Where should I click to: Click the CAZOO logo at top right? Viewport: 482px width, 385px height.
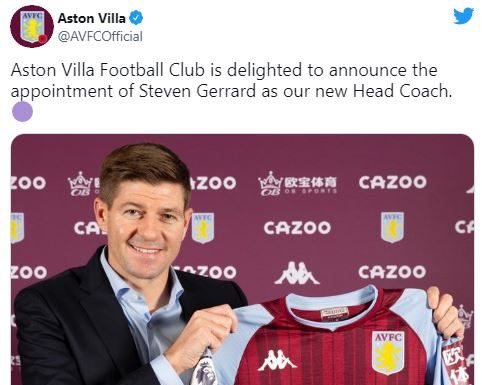[392, 182]
